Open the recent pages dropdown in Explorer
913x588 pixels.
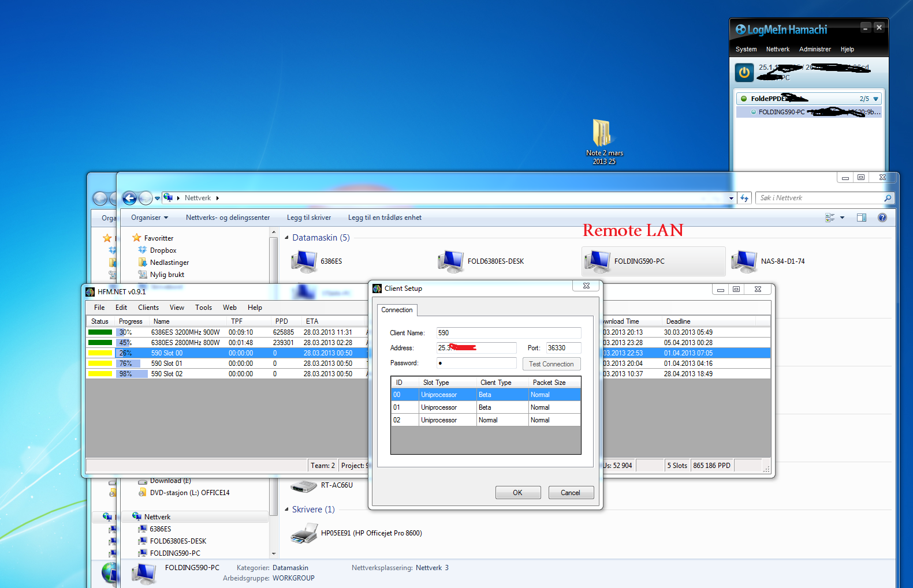(x=157, y=199)
